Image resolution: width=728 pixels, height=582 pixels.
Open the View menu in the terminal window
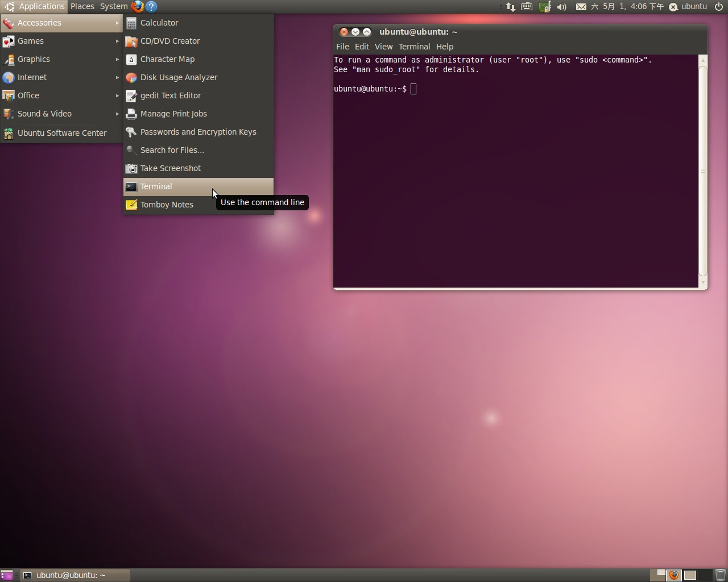click(x=383, y=47)
